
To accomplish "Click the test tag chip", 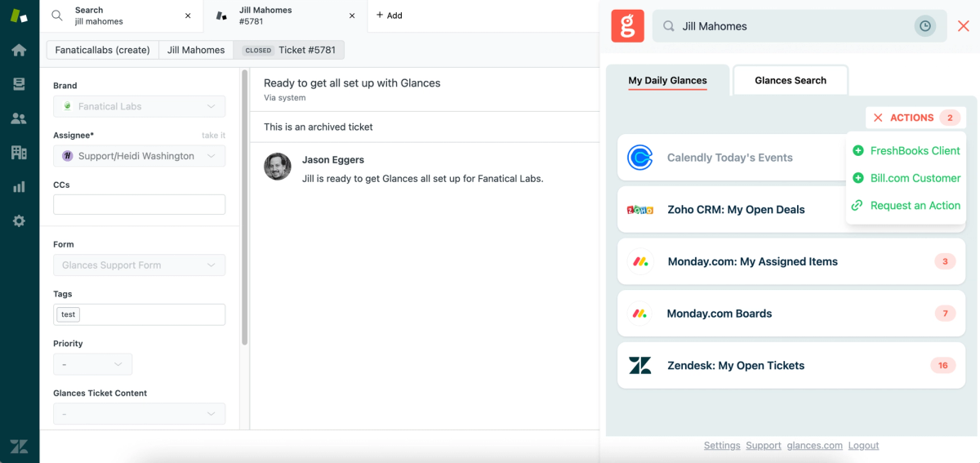I will point(69,314).
